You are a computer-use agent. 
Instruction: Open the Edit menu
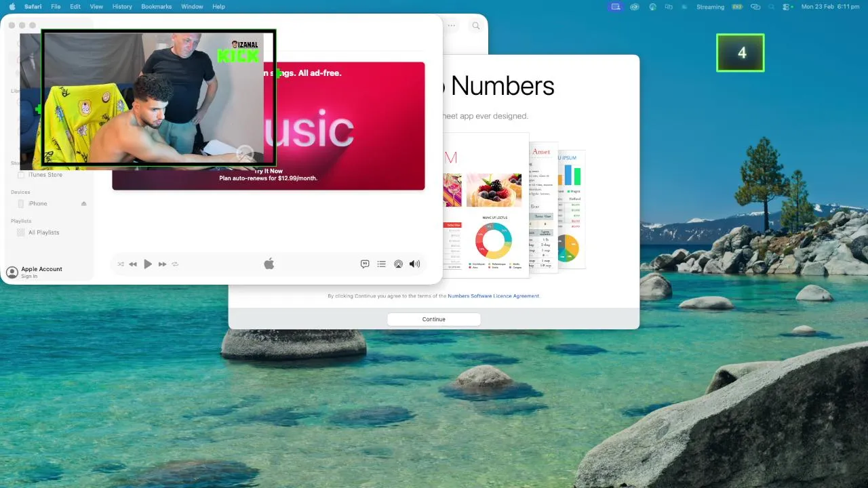[x=75, y=6]
